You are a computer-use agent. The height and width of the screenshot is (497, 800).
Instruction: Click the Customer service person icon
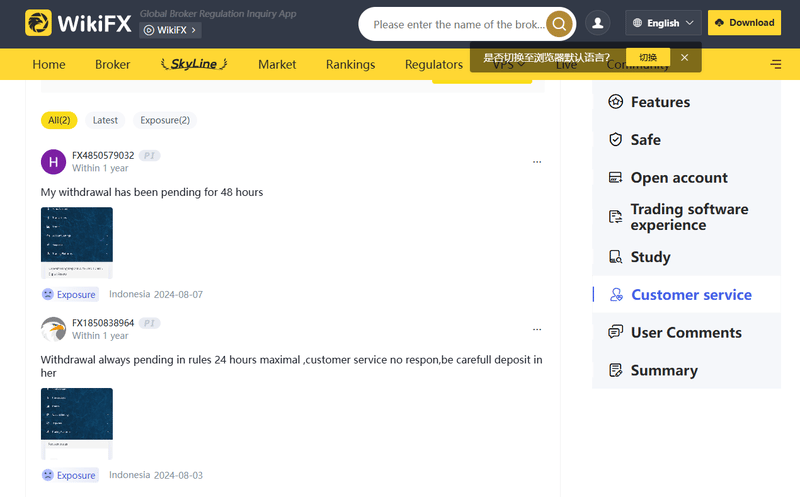[x=616, y=294]
